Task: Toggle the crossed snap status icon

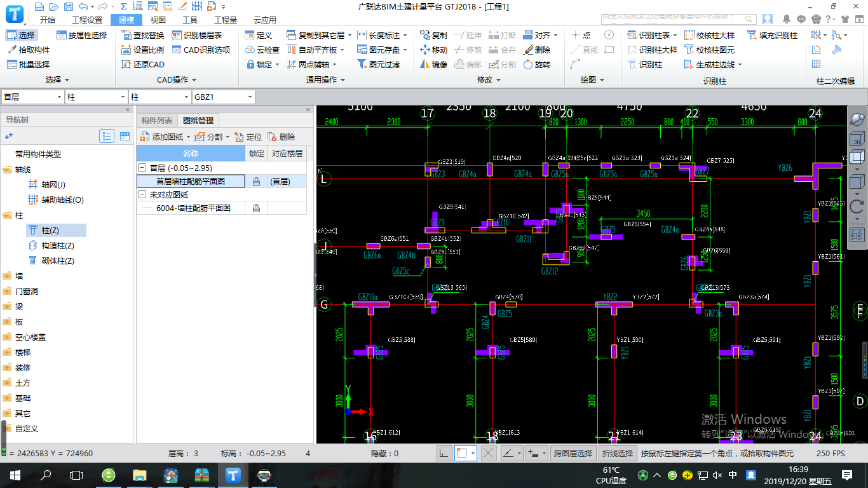Action: coord(488,453)
